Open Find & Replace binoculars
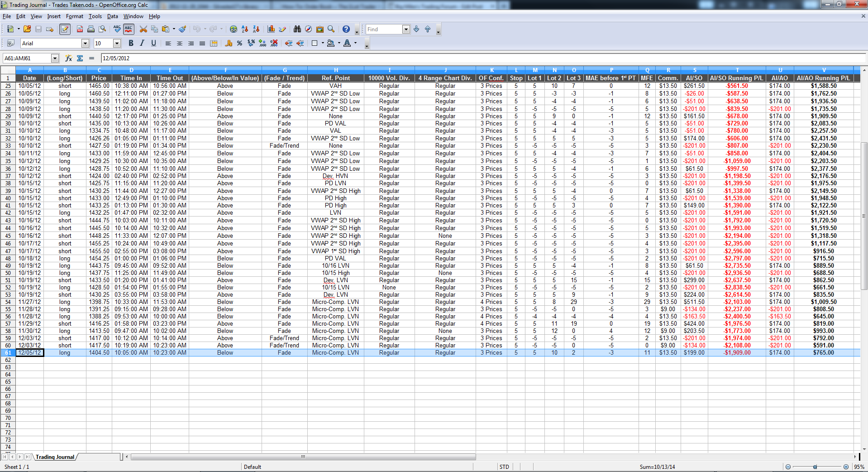The height and width of the screenshot is (472, 868). [x=297, y=29]
